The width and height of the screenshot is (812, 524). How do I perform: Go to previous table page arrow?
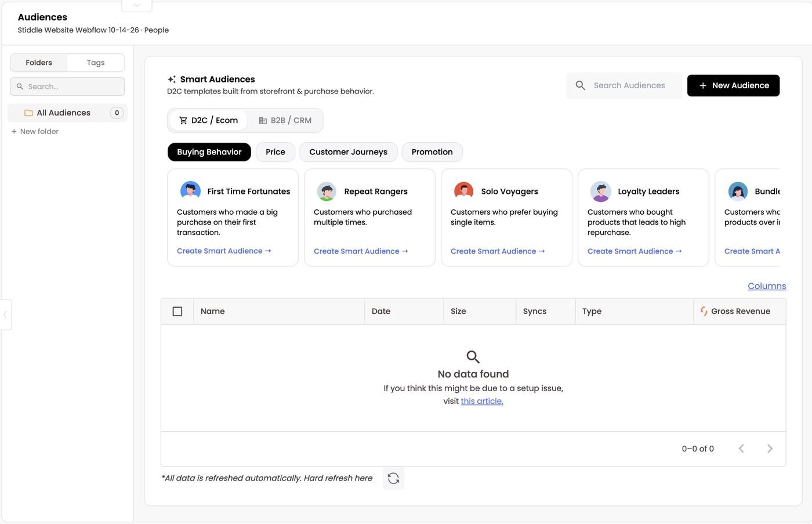(x=741, y=449)
